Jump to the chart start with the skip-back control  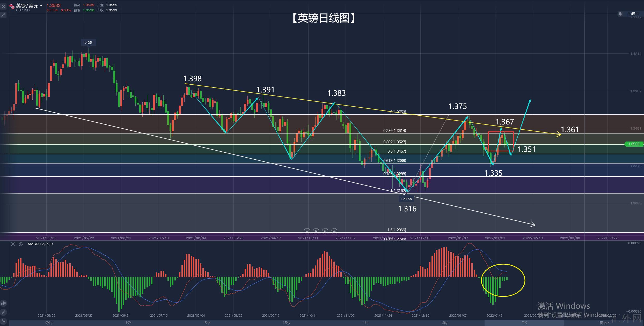tap(316, 231)
